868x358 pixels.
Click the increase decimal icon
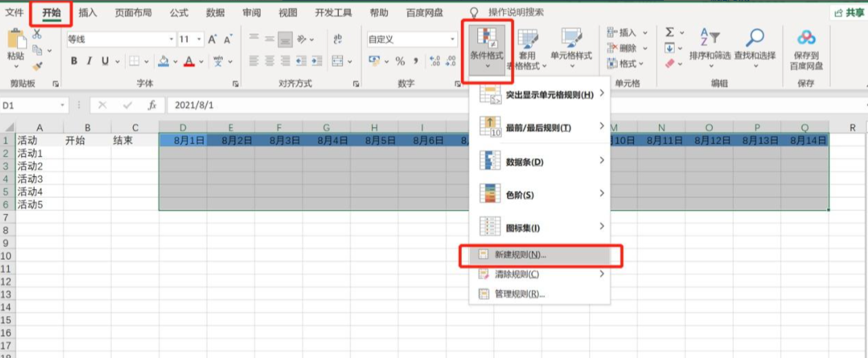click(434, 61)
